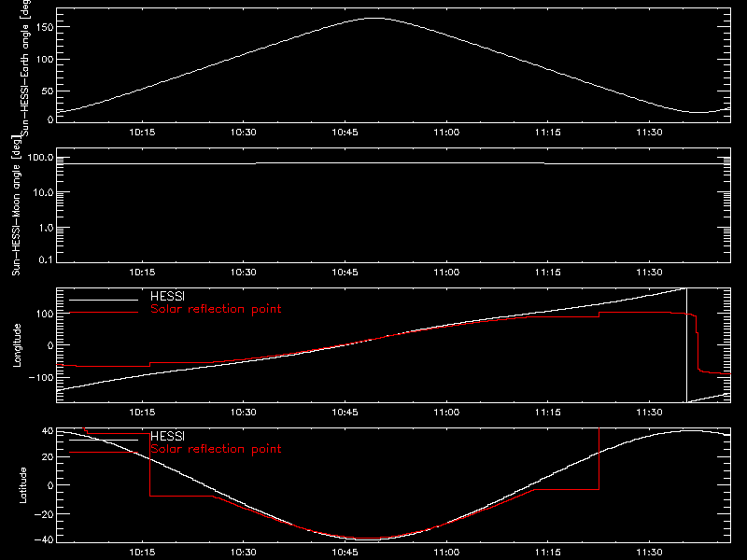The width and height of the screenshot is (747, 560).
Task: Click the 20 tick on Latitude axis
Action: click(x=48, y=457)
